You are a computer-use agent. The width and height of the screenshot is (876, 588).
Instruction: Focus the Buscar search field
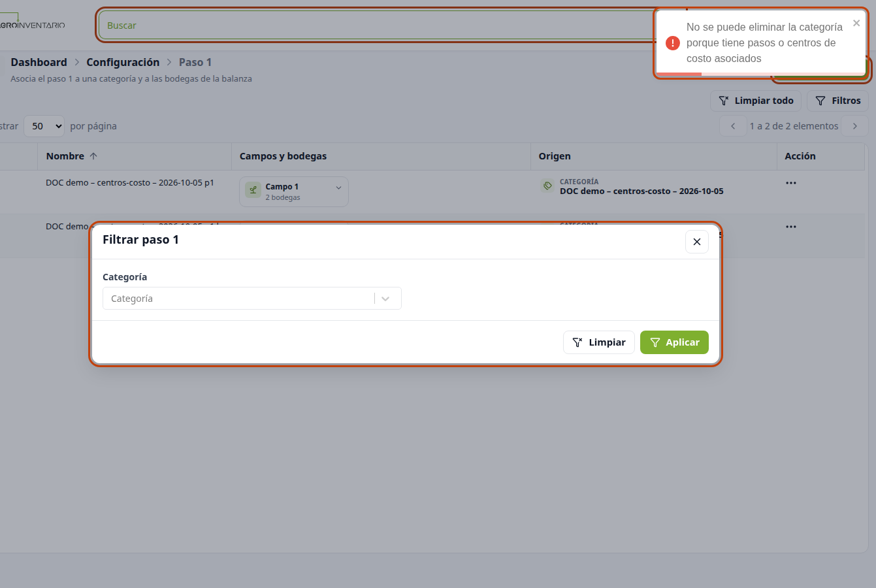[379, 25]
